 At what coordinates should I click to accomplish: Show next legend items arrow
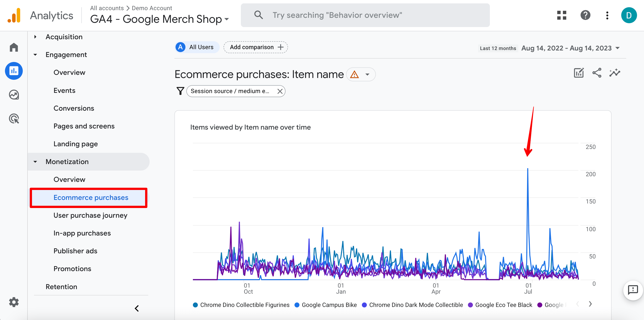point(590,304)
